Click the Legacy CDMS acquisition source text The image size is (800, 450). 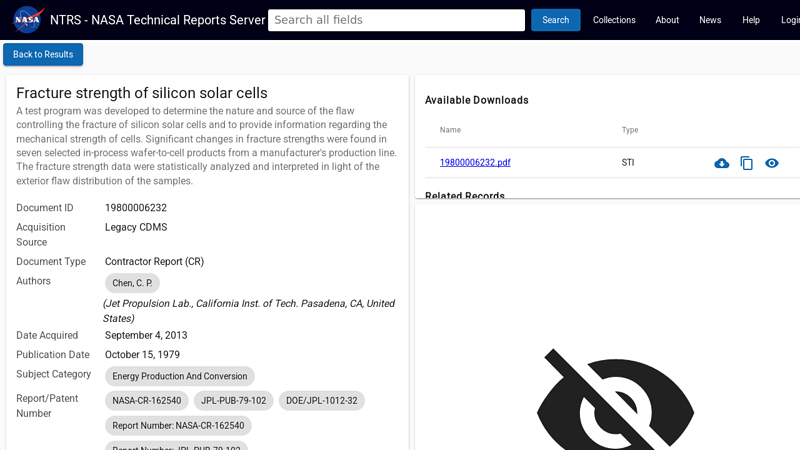click(136, 227)
